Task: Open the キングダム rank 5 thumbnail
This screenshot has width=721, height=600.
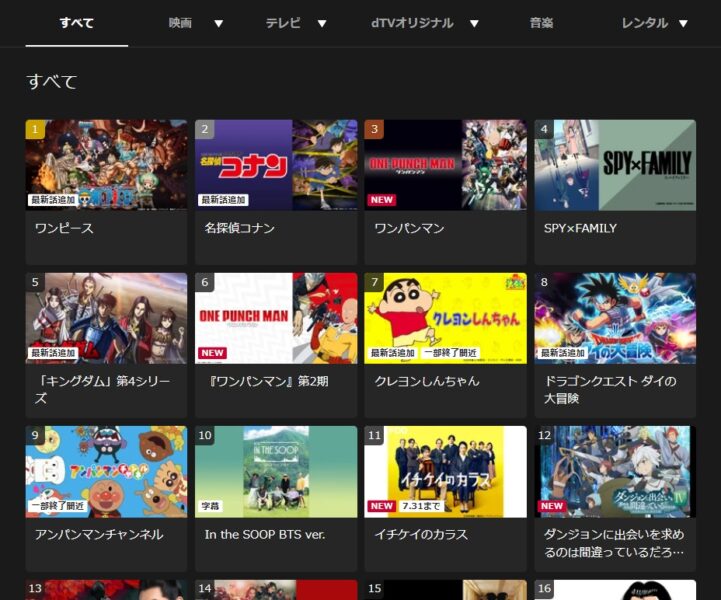Action: tap(106, 318)
